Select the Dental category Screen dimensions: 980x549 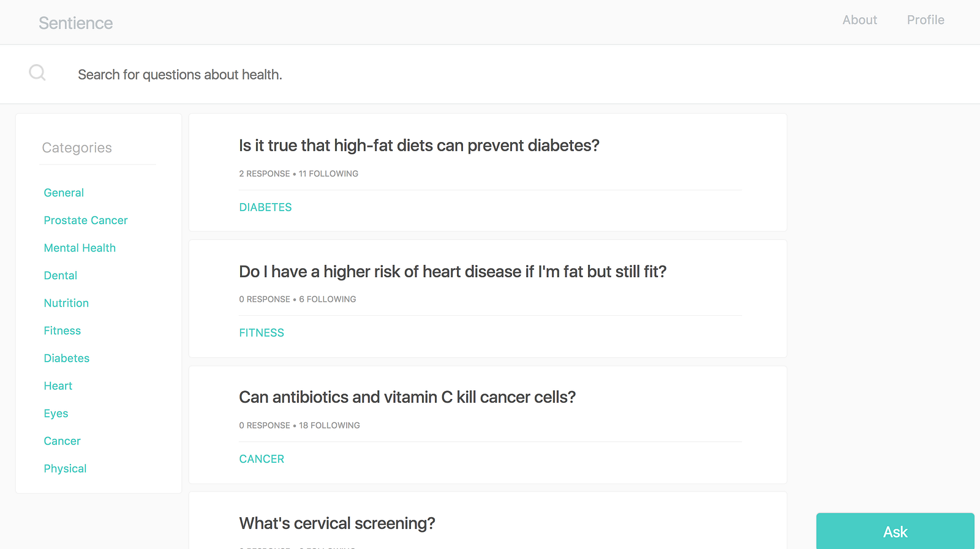[61, 275]
